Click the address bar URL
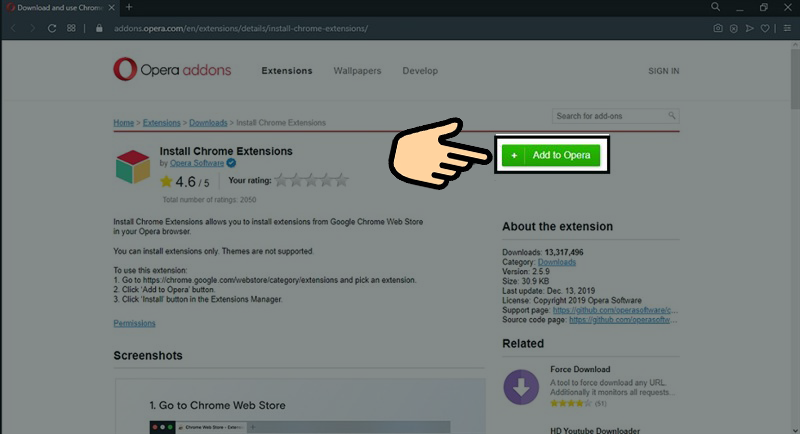The image size is (800, 434). 241,29
